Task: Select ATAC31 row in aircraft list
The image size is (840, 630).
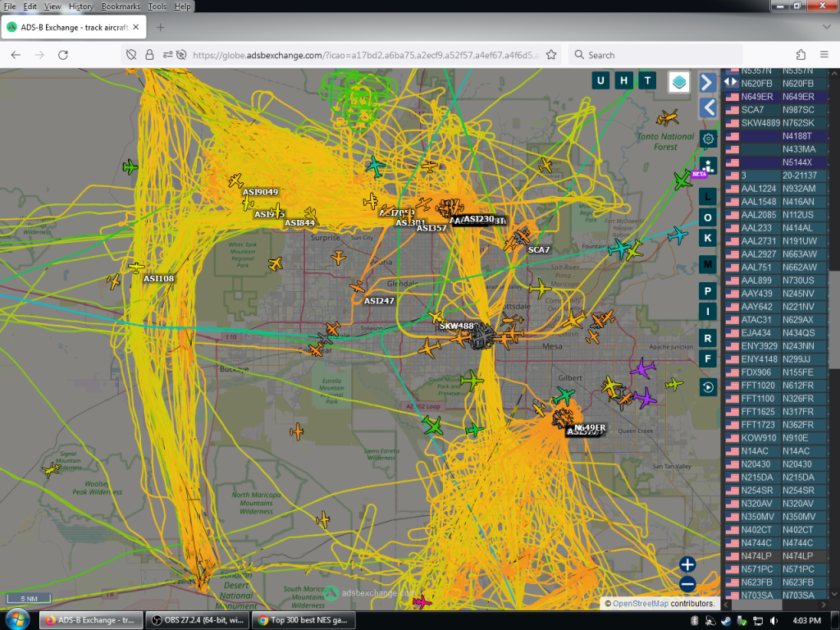Action: click(776, 320)
